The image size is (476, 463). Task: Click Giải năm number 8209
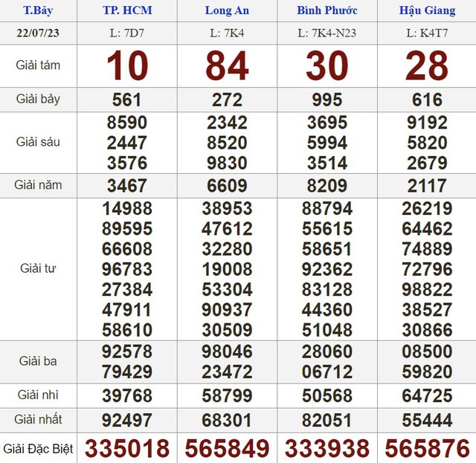(x=327, y=186)
